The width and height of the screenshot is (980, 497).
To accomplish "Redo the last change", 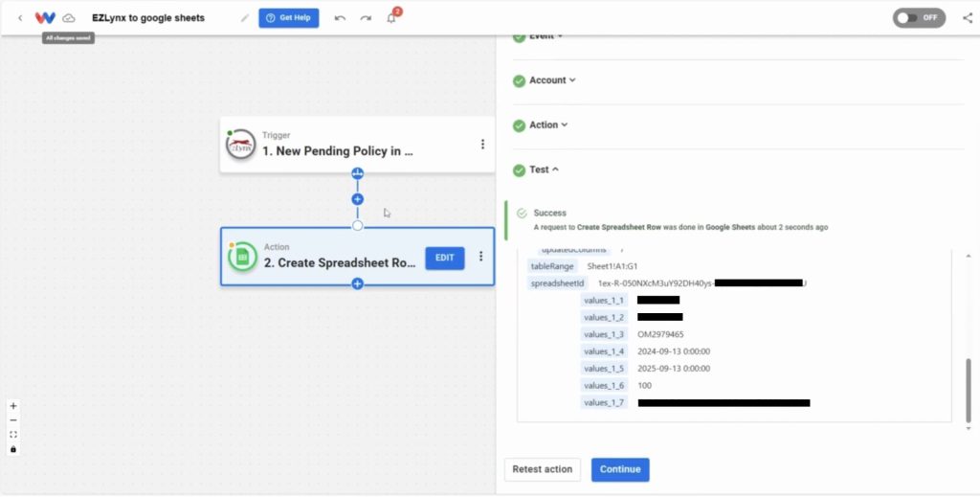I will (366, 18).
